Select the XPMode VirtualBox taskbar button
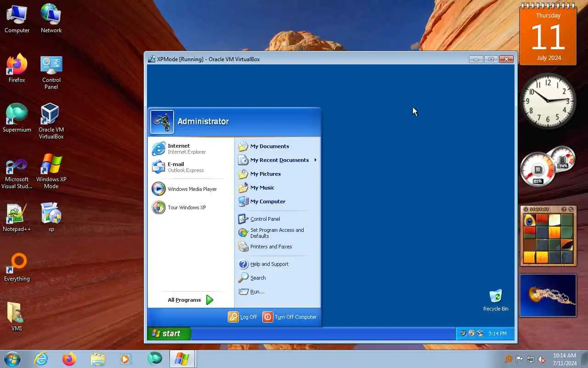Viewport: 588px width, 368px height. pyautogui.click(x=182, y=359)
